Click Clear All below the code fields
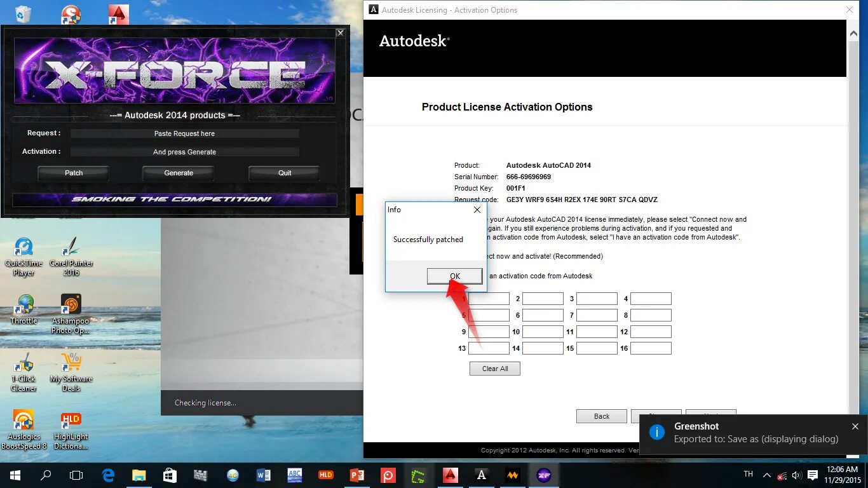868x488 pixels. point(495,369)
